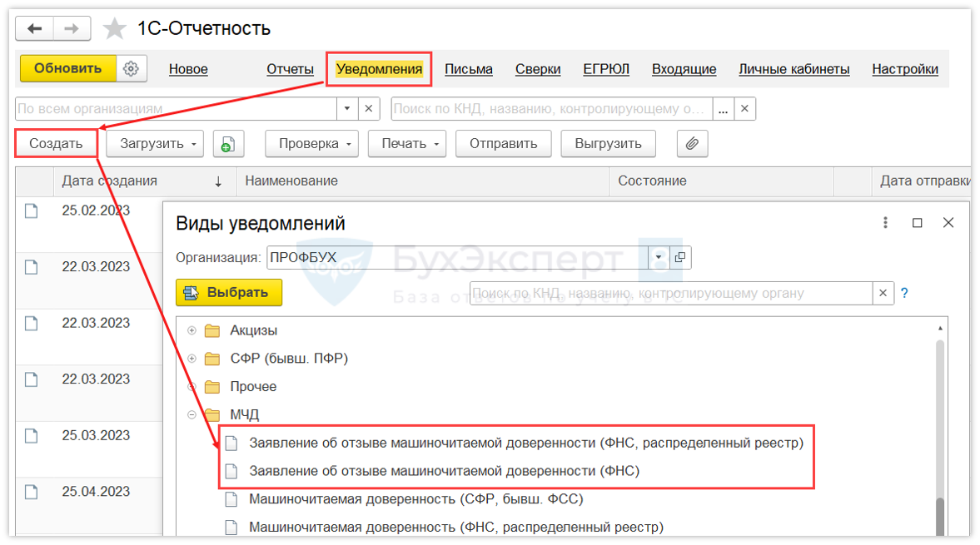This screenshot has height=545, width=980.
Task: Click the yellow Обновить button
Action: [68, 69]
